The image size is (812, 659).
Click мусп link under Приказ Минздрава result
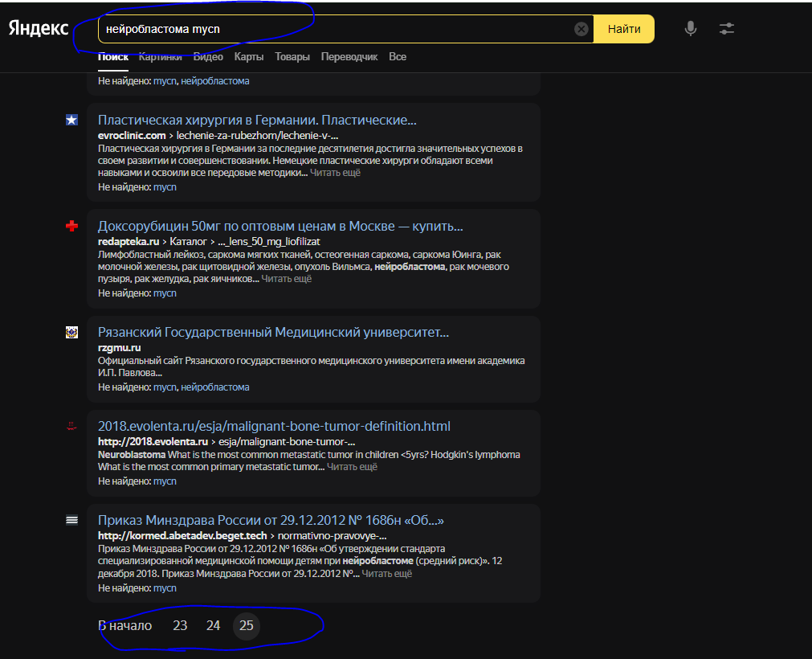click(165, 588)
